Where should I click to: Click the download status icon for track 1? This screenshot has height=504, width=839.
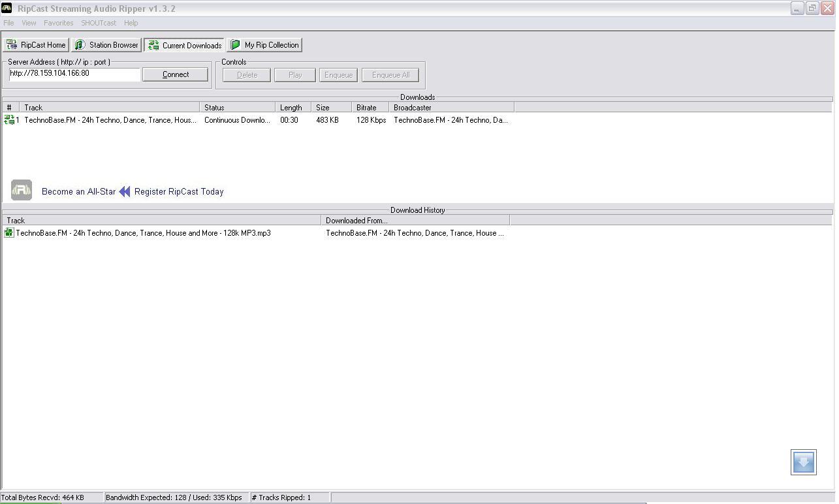pyautogui.click(x=9, y=120)
